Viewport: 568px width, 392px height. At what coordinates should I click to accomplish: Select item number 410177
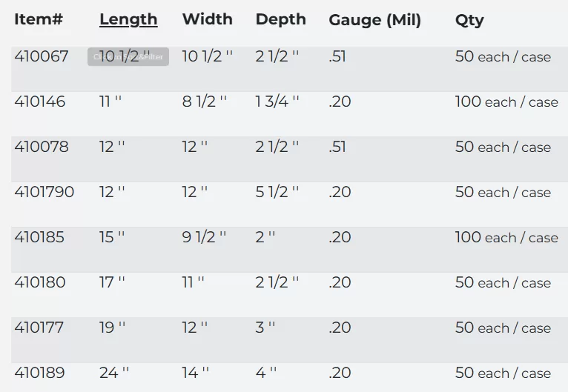39,328
